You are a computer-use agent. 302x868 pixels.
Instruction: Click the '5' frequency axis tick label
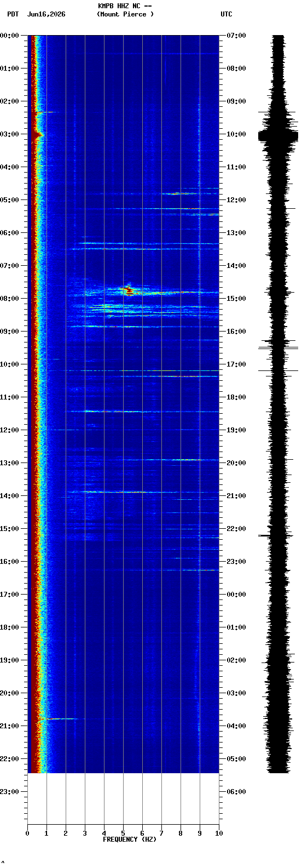coord(123,833)
